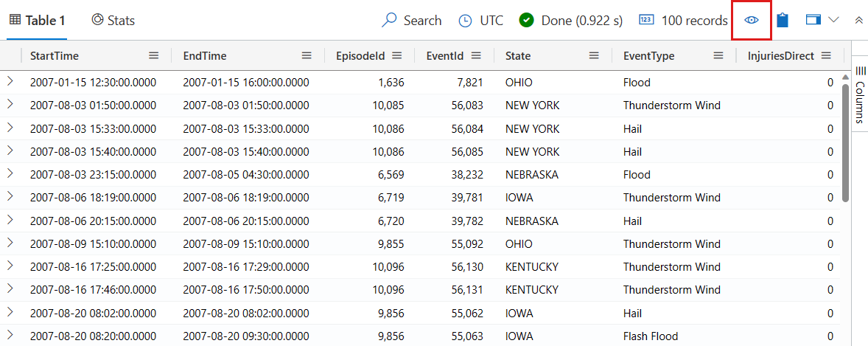The image size is (868, 346).
Task: Expand the OHIO Flood row
Action: point(10,82)
